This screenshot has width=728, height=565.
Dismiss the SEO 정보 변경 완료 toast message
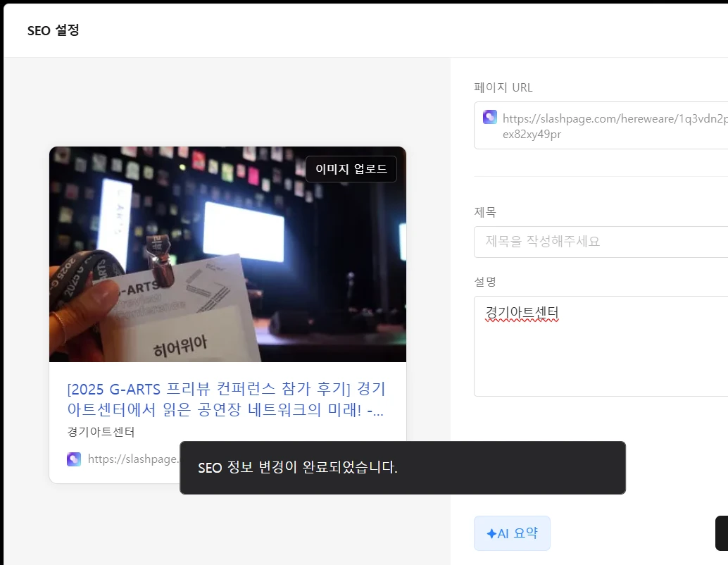(x=402, y=468)
